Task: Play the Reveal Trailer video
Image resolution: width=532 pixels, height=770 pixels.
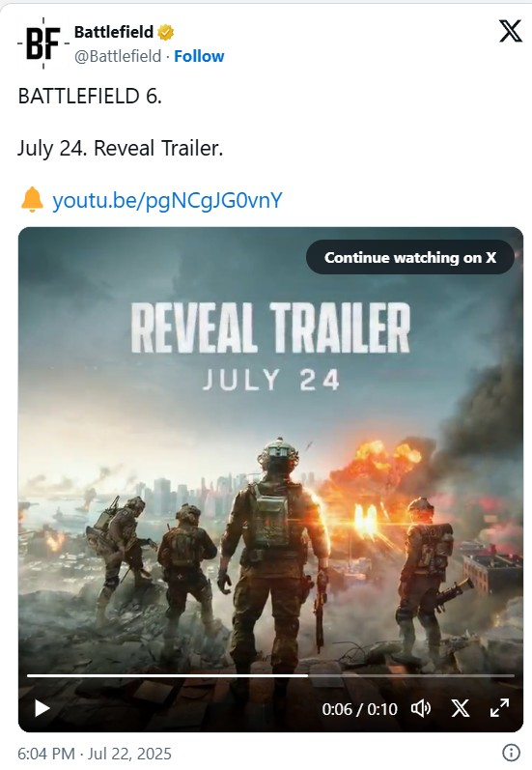Action: 42,708
